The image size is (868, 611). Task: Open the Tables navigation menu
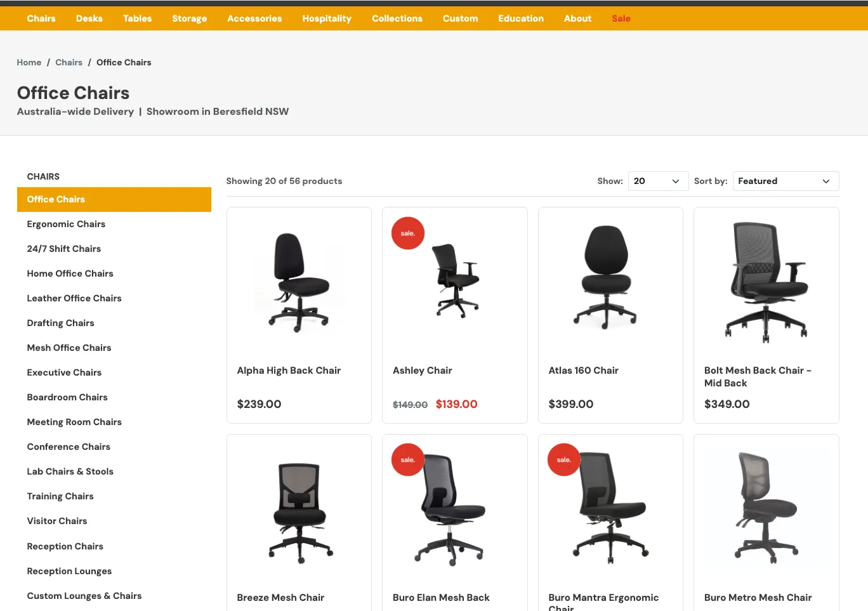pyautogui.click(x=138, y=18)
